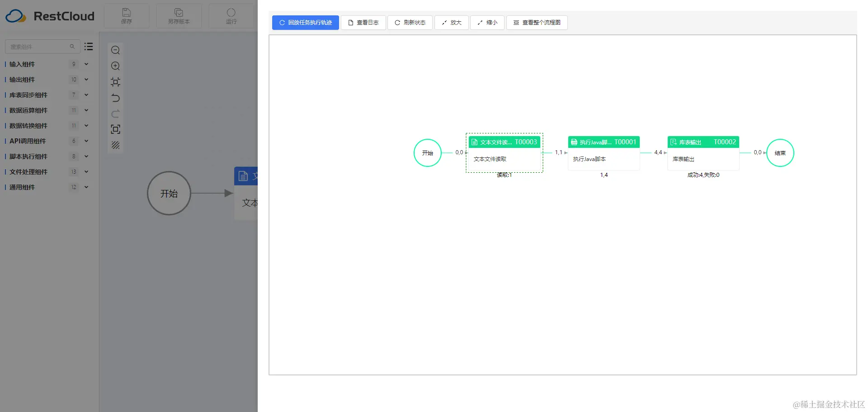This screenshot has height=412, width=868.
Task: Click the center-on-content icon in canvas toolbar
Action: [116, 82]
